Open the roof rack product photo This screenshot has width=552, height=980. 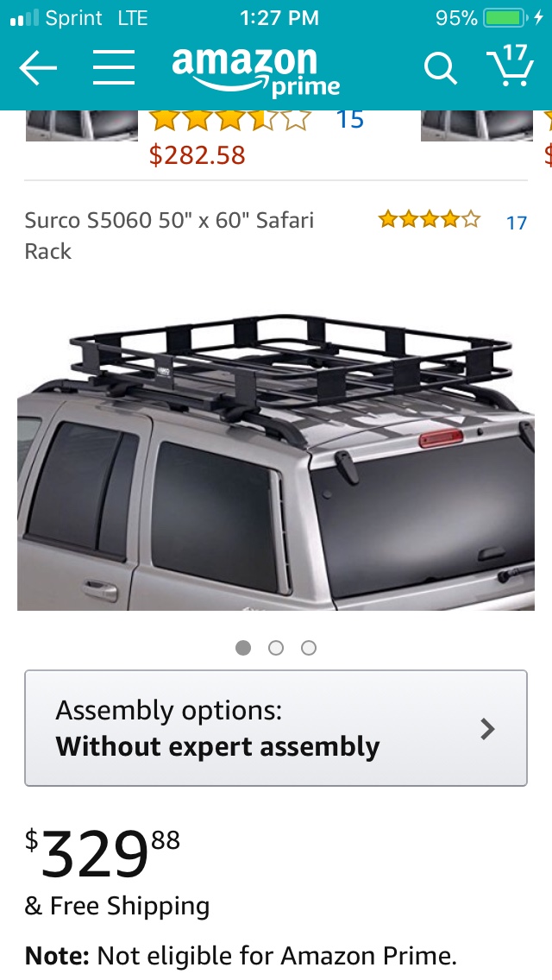[276, 462]
